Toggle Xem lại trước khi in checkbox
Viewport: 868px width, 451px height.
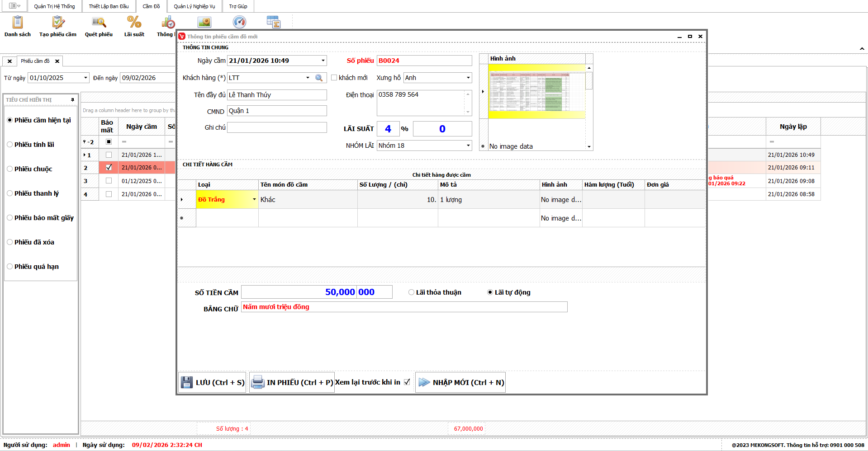click(x=407, y=382)
